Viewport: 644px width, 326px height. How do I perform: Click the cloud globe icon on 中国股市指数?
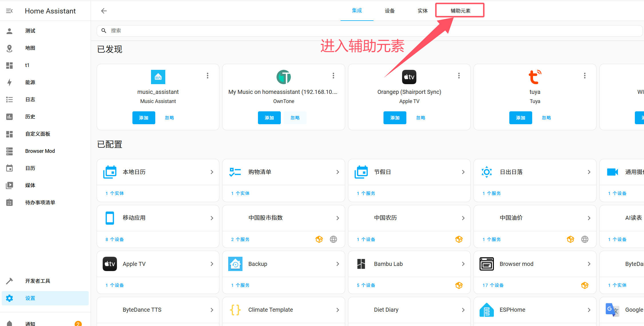coord(333,239)
